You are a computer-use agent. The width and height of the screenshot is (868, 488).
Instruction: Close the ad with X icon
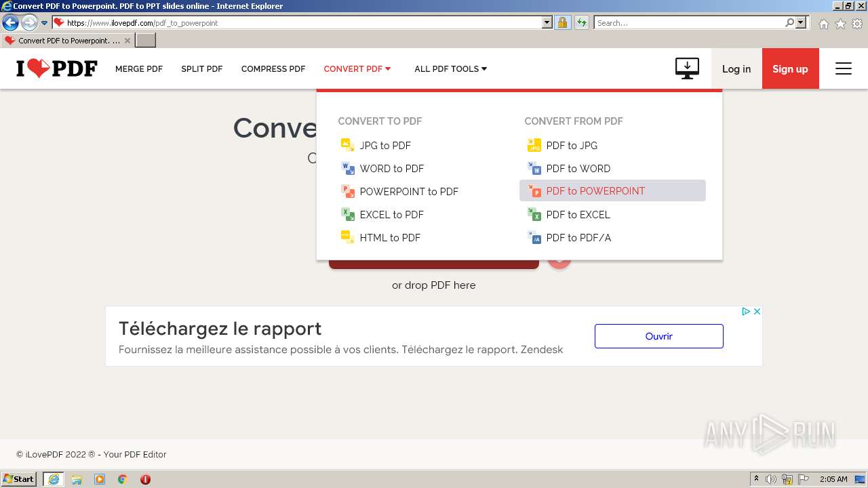coord(757,311)
